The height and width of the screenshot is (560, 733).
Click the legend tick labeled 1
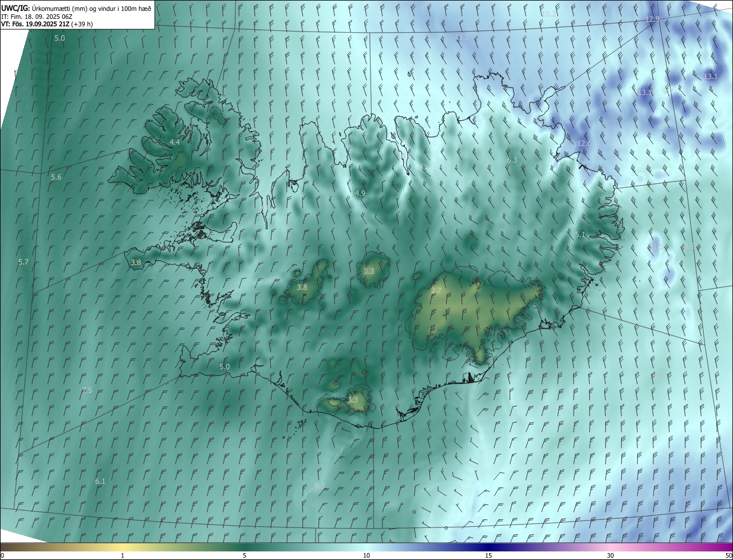[x=123, y=555]
